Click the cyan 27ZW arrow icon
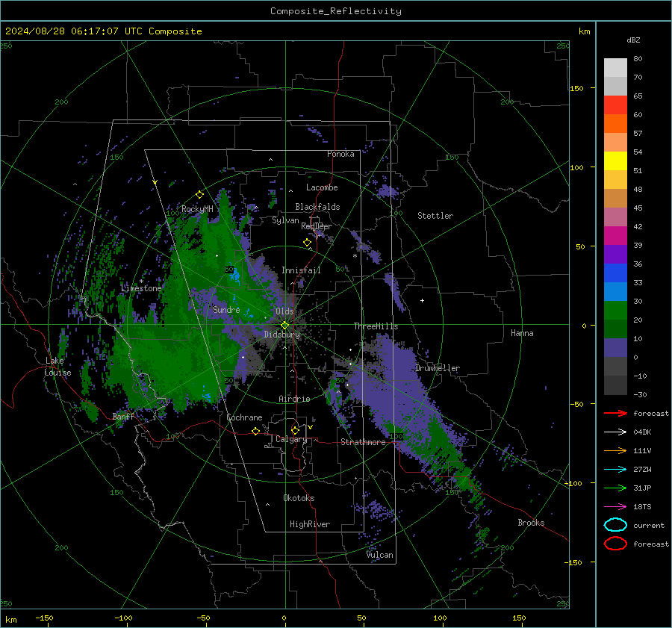The width and height of the screenshot is (672, 628). click(615, 470)
